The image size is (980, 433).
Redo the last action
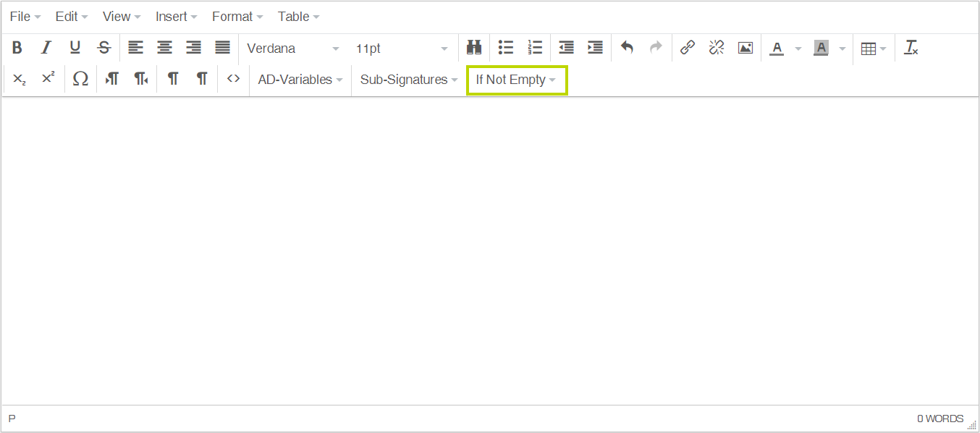[x=656, y=48]
